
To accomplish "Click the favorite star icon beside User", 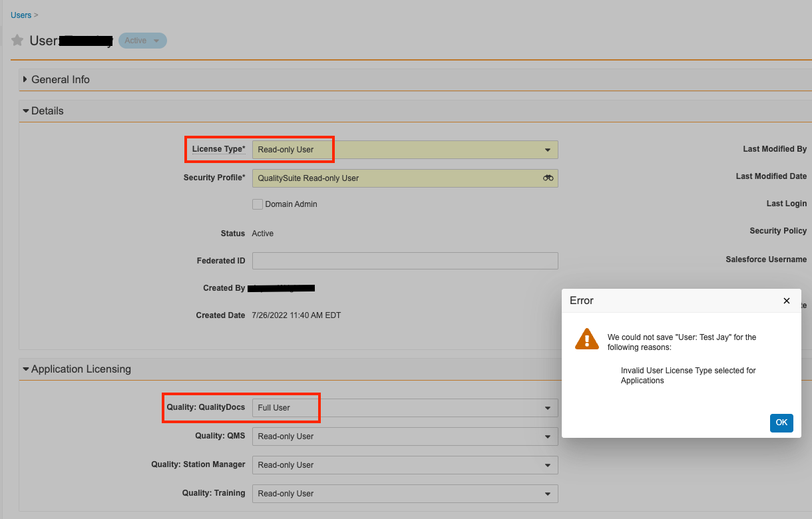I will 17,41.
